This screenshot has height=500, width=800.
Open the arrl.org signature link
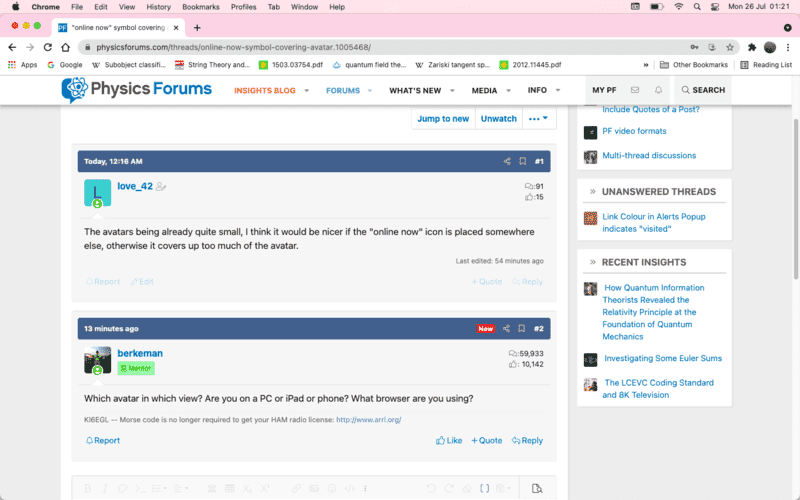point(368,420)
